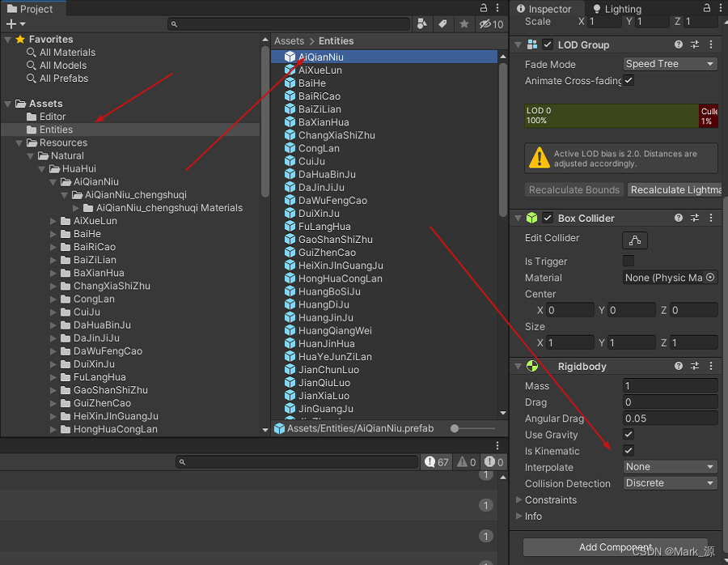Open Rigidbody preset settings icon

point(695,366)
